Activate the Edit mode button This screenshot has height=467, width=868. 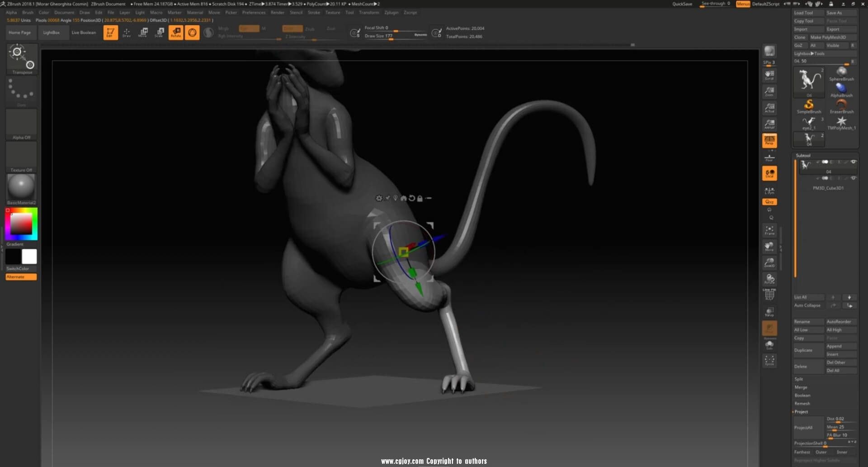click(110, 33)
